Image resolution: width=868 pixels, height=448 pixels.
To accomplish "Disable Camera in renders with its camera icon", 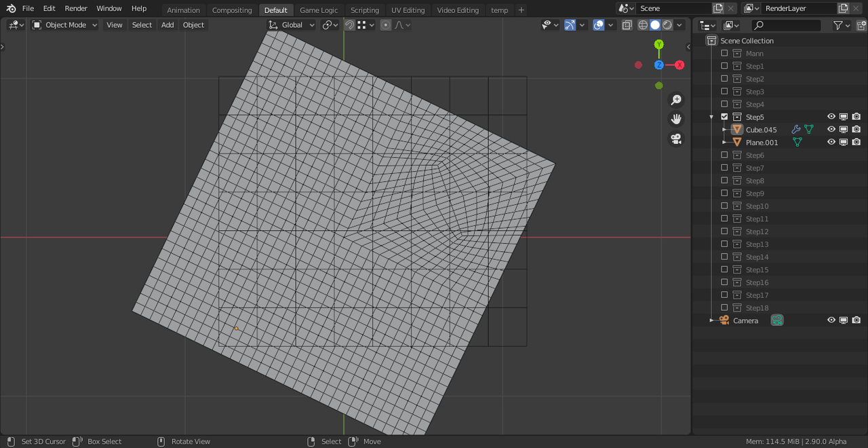I will [856, 320].
